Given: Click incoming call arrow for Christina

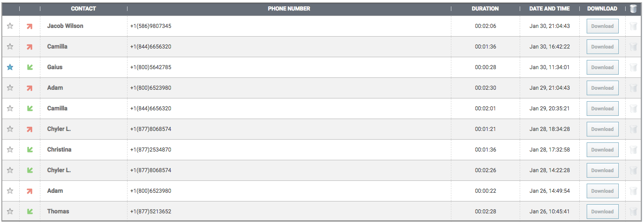Looking at the screenshot, I should pos(30,150).
